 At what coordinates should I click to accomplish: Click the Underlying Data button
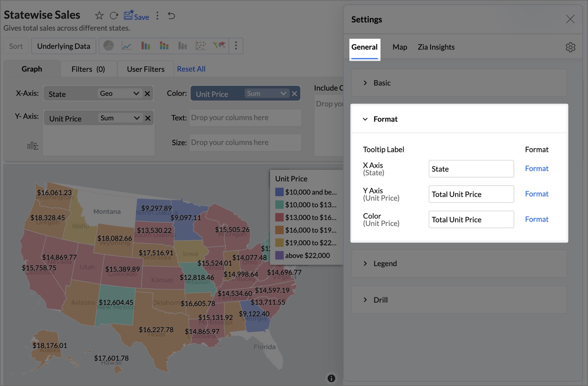point(64,46)
